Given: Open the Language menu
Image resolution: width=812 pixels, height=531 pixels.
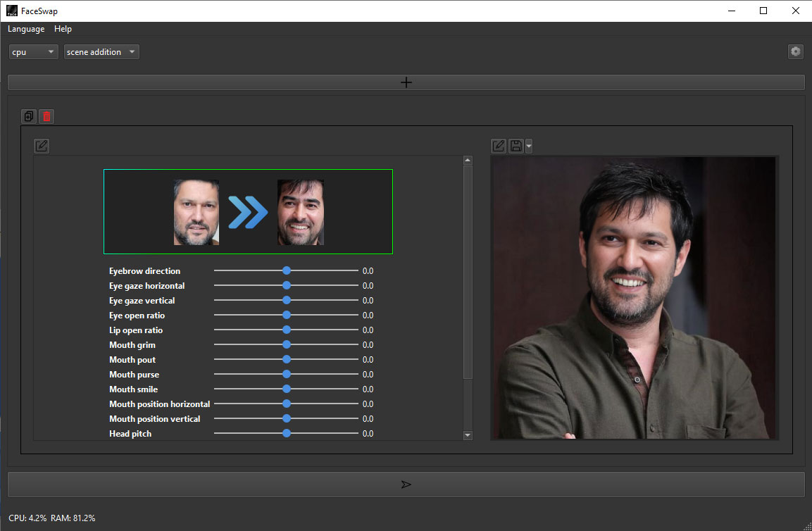Looking at the screenshot, I should pyautogui.click(x=25, y=29).
